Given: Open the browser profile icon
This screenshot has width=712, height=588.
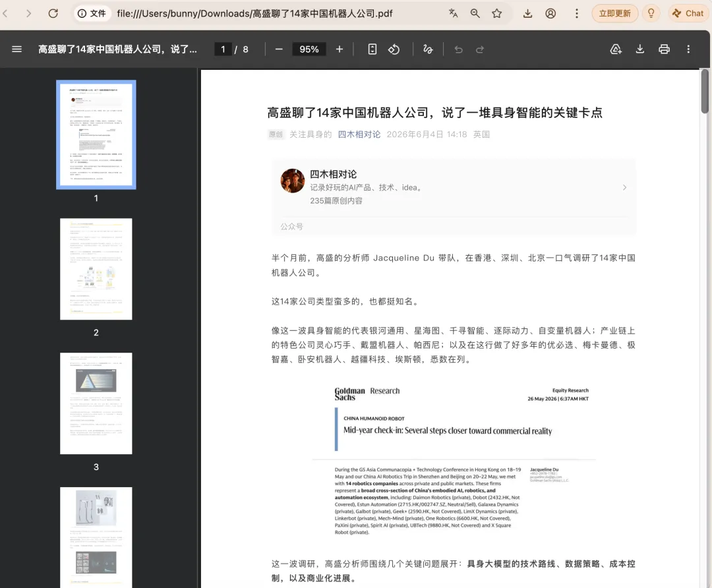Looking at the screenshot, I should coord(550,14).
